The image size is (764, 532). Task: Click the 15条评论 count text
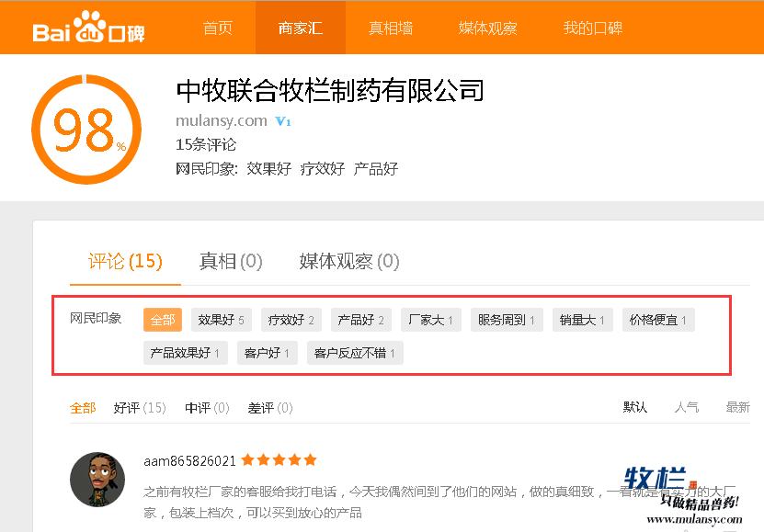pos(206,144)
